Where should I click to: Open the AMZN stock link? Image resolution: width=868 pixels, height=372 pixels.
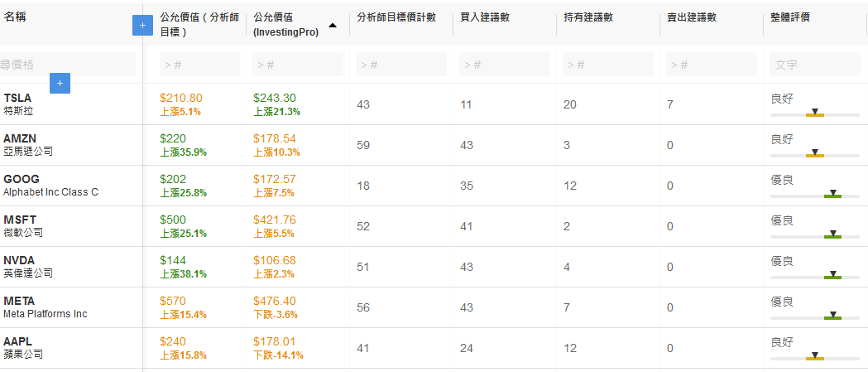20,138
